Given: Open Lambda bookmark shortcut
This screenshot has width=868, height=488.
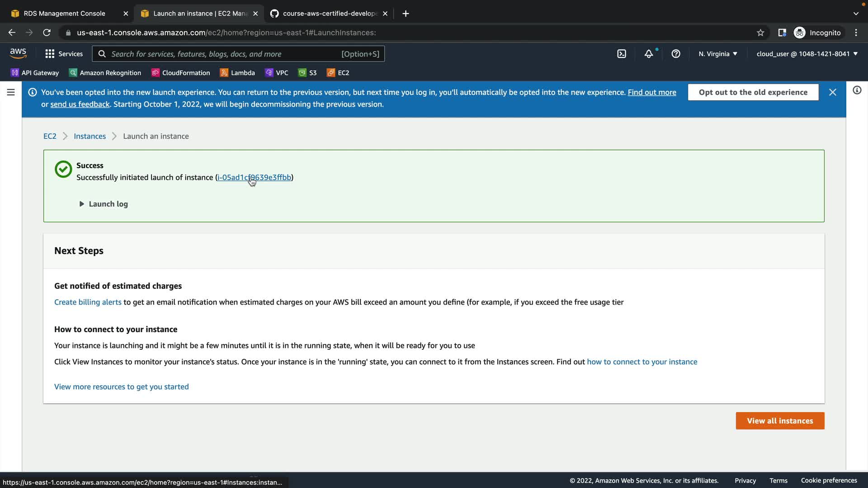Looking at the screenshot, I should point(237,73).
